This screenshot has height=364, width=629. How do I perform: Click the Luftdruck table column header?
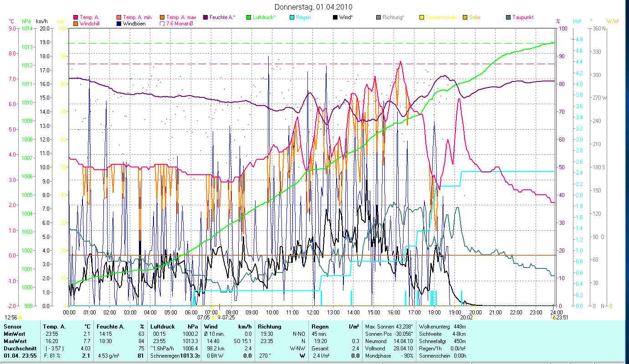163,327
